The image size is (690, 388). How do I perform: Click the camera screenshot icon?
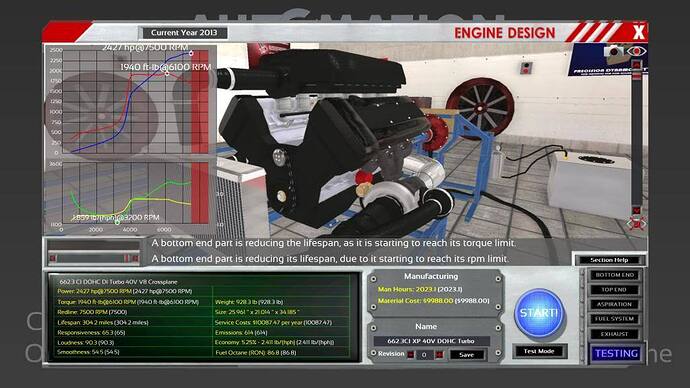614,51
